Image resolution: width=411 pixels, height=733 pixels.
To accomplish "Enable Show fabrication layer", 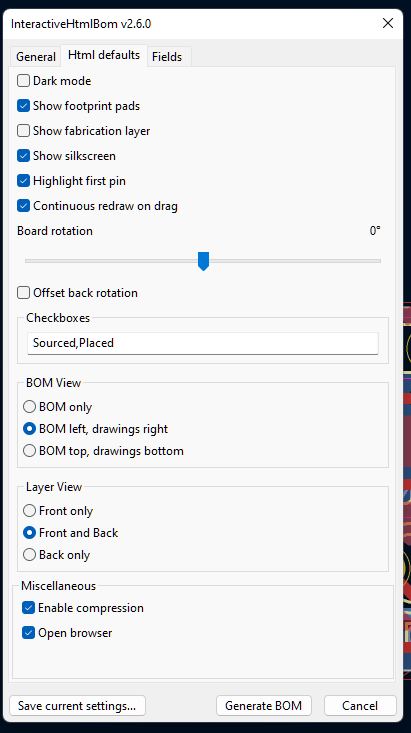I will (x=23, y=131).
